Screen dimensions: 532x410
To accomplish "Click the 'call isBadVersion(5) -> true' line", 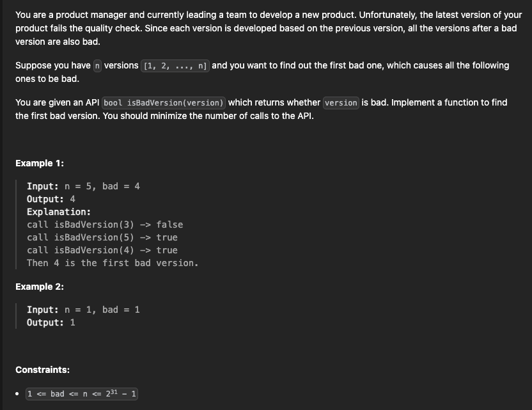I will 102,237.
